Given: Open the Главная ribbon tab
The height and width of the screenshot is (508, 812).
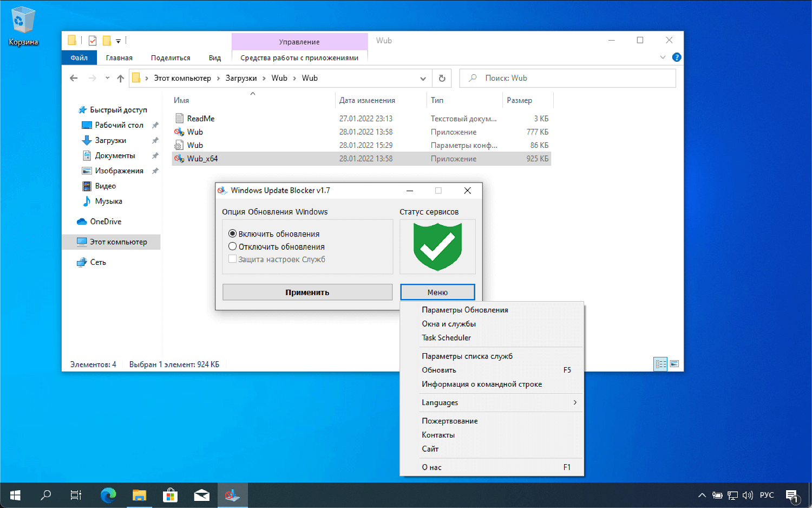Looking at the screenshot, I should tap(119, 57).
